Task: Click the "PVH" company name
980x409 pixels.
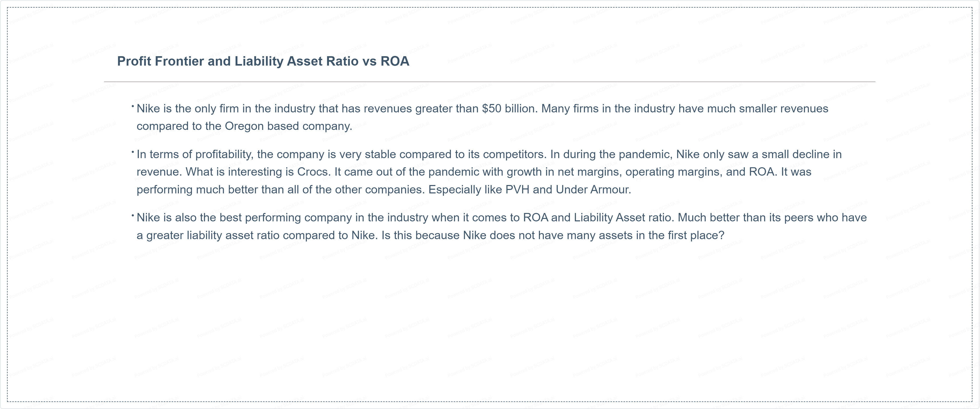Action: [517, 190]
